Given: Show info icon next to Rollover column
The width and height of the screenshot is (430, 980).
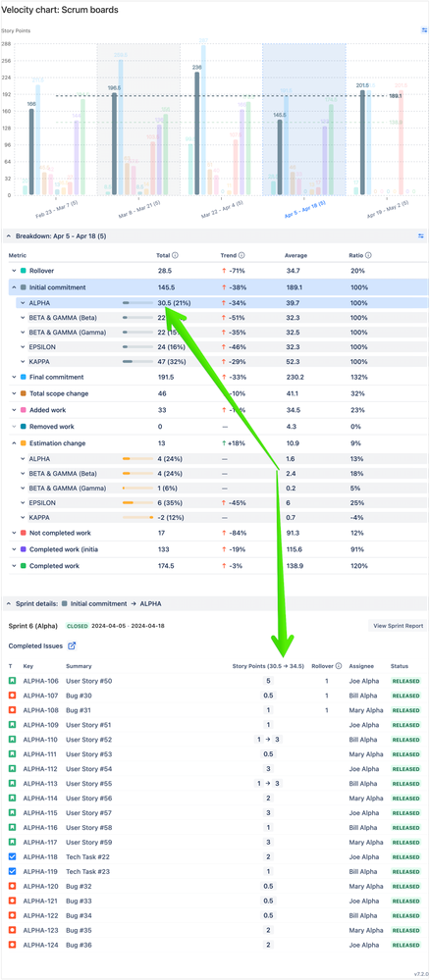Looking at the screenshot, I should [339, 666].
